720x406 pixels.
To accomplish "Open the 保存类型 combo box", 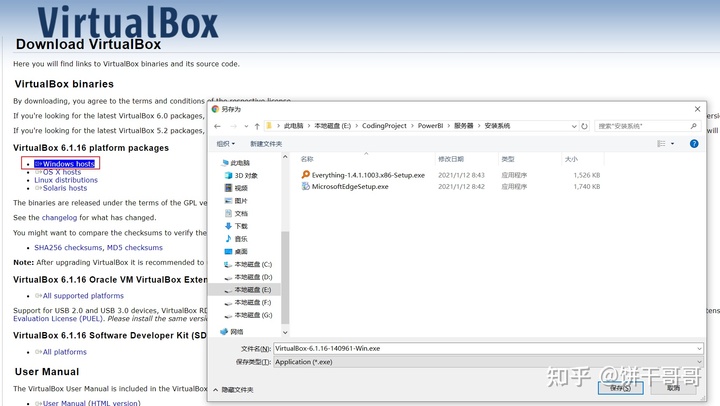I will point(489,362).
